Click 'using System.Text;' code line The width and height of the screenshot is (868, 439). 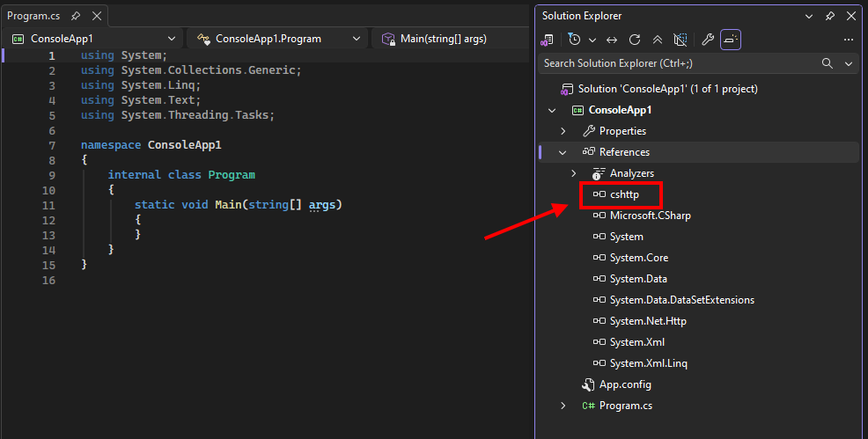(x=141, y=100)
